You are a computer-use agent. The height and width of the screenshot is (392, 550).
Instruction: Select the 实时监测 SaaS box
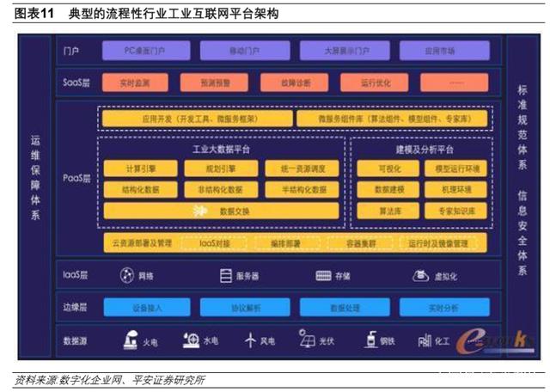(x=135, y=83)
